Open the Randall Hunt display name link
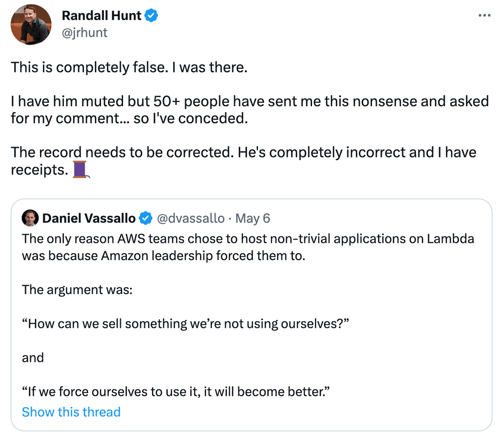 coord(102,16)
